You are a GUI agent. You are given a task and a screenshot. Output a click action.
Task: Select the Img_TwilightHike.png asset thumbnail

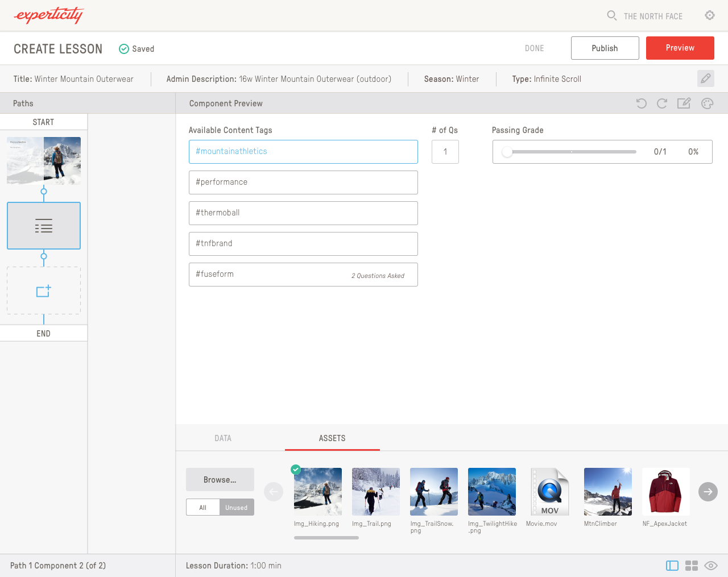[x=492, y=492]
